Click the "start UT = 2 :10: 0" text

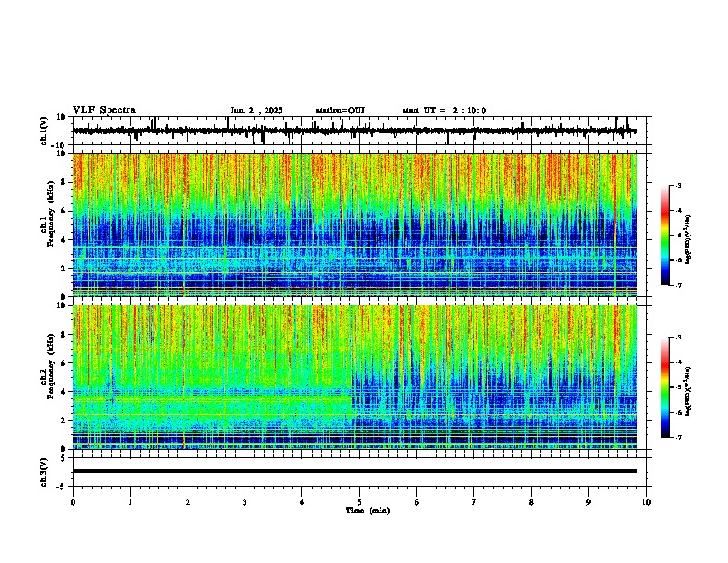[x=444, y=110]
